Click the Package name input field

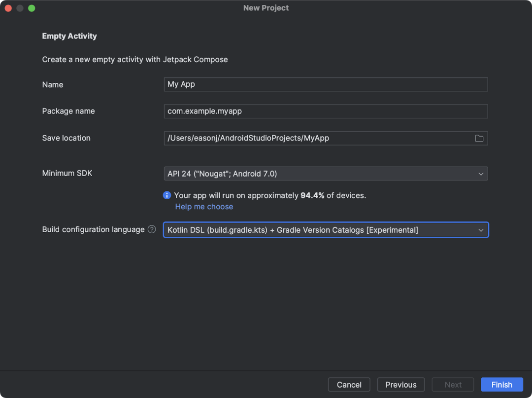(325, 111)
